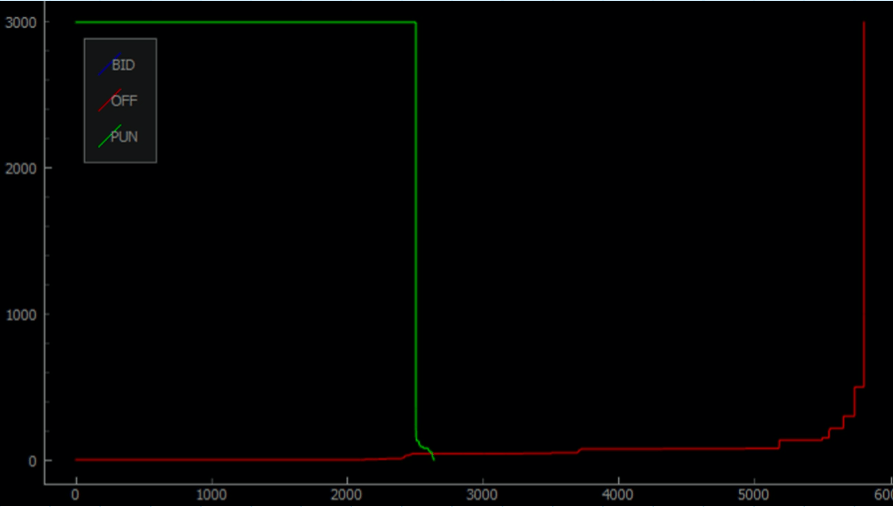Click the 2000 label on the horizontal axis
Image resolution: width=893 pixels, height=507 pixels.
click(347, 494)
